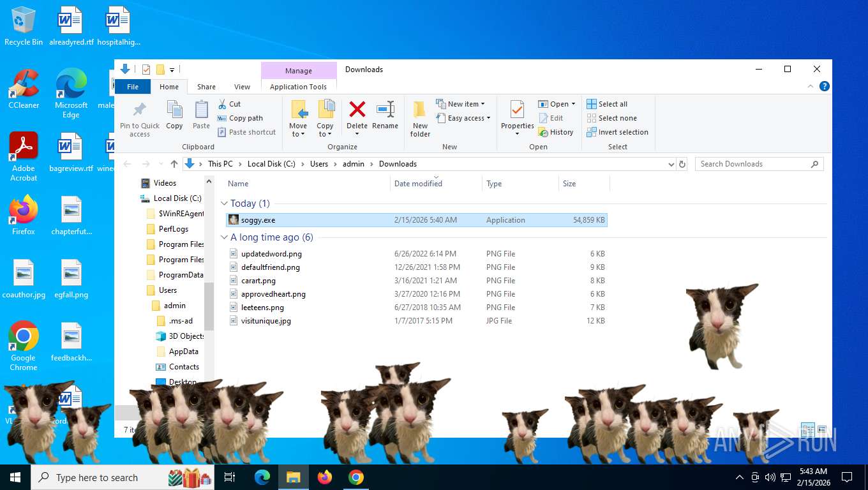The width and height of the screenshot is (868, 490).
Task: Click Invert selection
Action: pyautogui.click(x=617, y=132)
